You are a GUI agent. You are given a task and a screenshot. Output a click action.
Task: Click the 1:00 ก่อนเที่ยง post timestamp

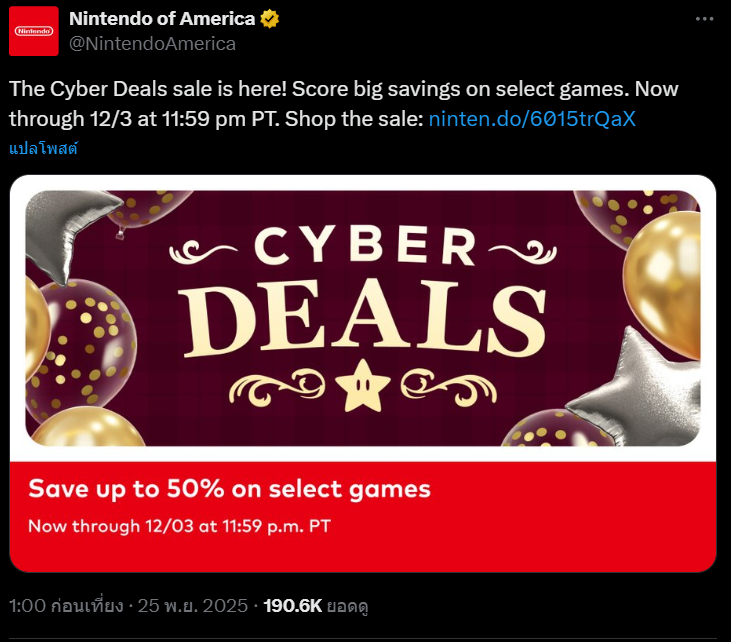click(66, 606)
